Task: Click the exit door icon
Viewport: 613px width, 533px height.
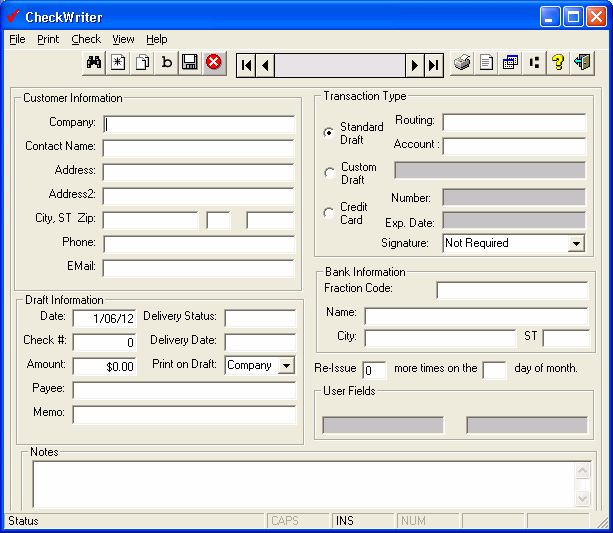Action: (582, 63)
